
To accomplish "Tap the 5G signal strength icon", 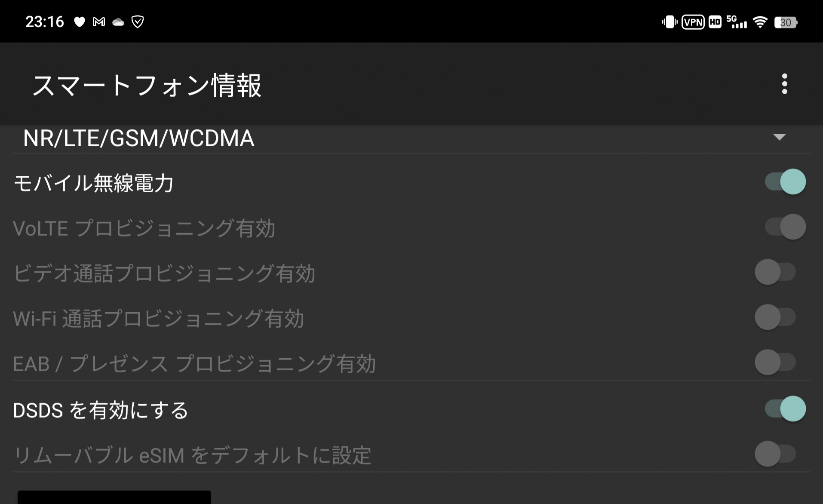I will point(736,22).
